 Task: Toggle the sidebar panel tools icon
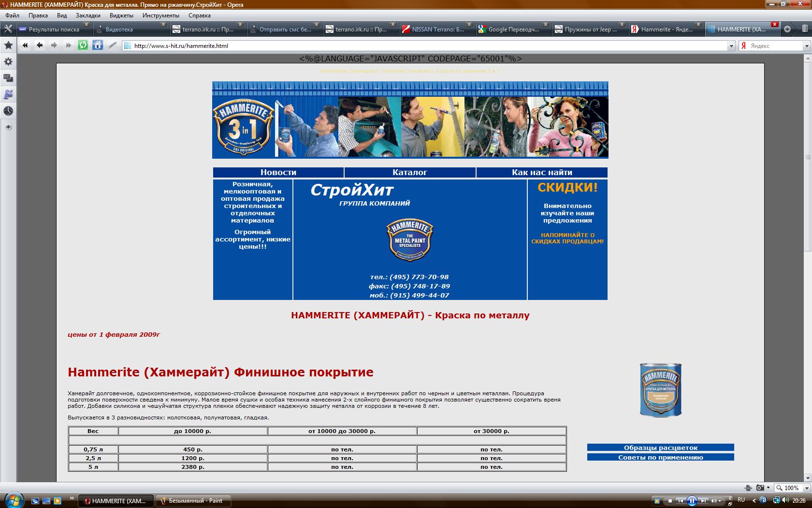8,29
